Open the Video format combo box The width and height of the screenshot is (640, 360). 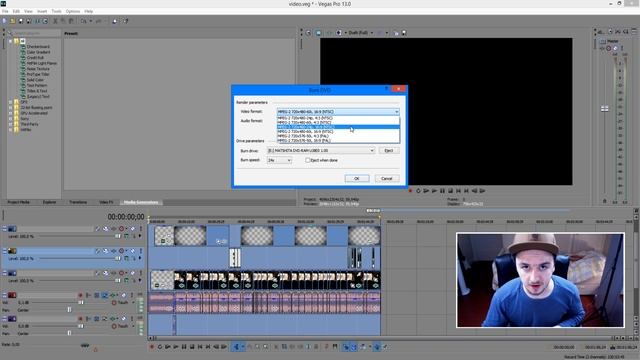click(x=338, y=112)
